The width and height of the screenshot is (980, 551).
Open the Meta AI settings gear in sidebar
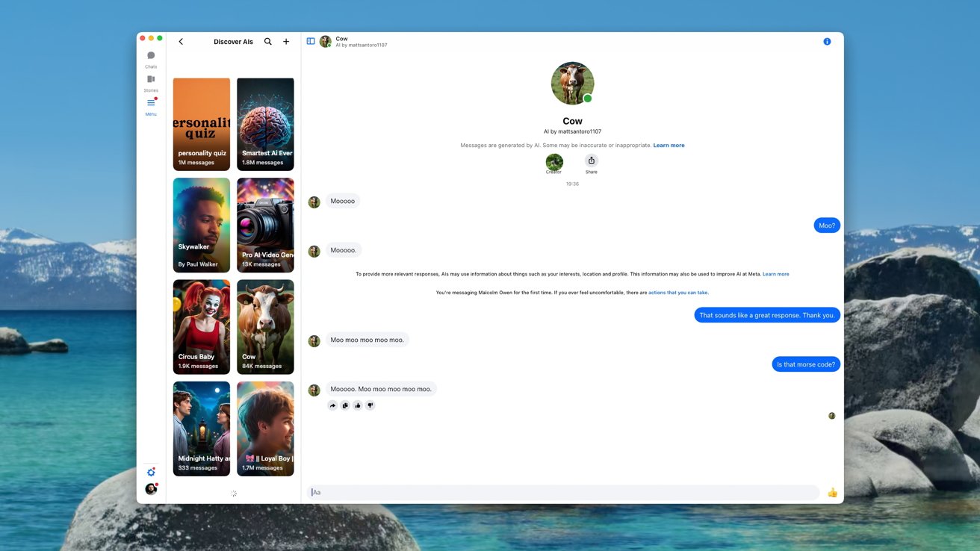pos(151,471)
